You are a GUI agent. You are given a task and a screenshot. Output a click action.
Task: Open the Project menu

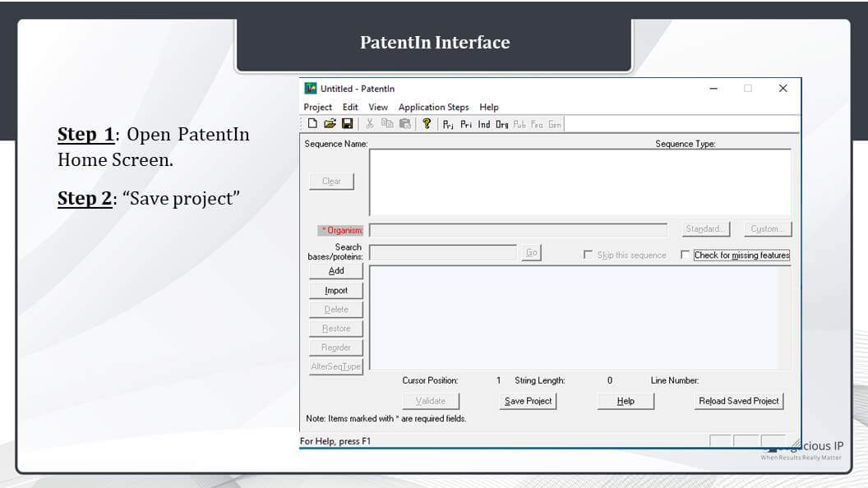tap(318, 107)
